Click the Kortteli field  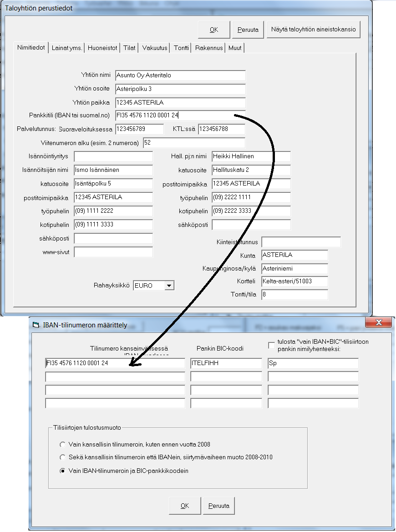coord(295,281)
